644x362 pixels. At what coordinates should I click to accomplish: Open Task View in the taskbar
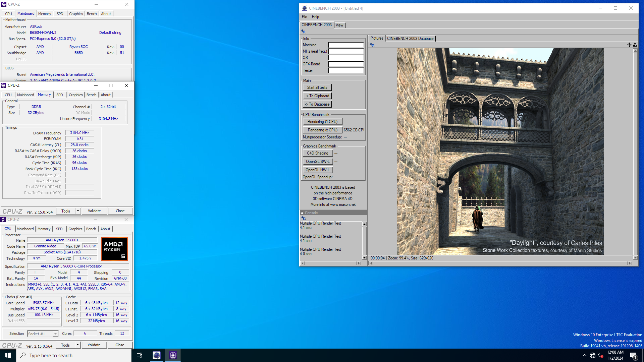point(140,355)
